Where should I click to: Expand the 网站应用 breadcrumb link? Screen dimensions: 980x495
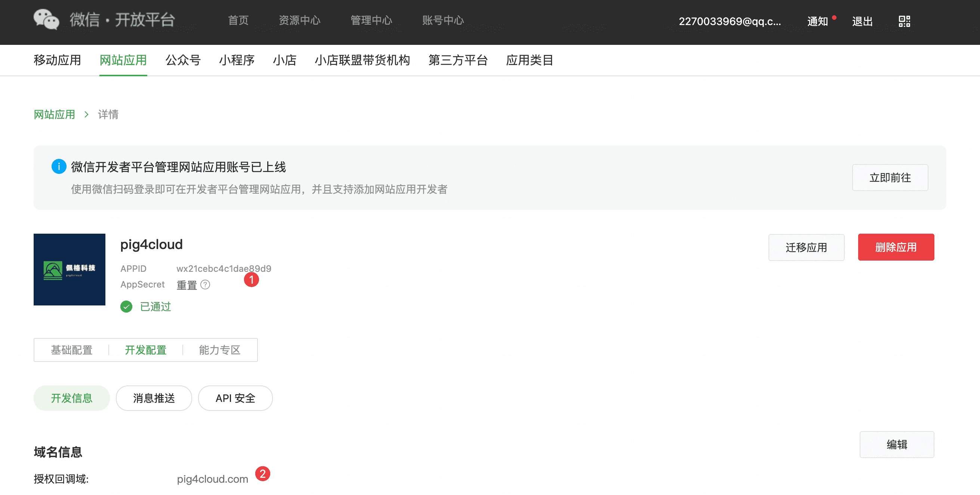(54, 114)
